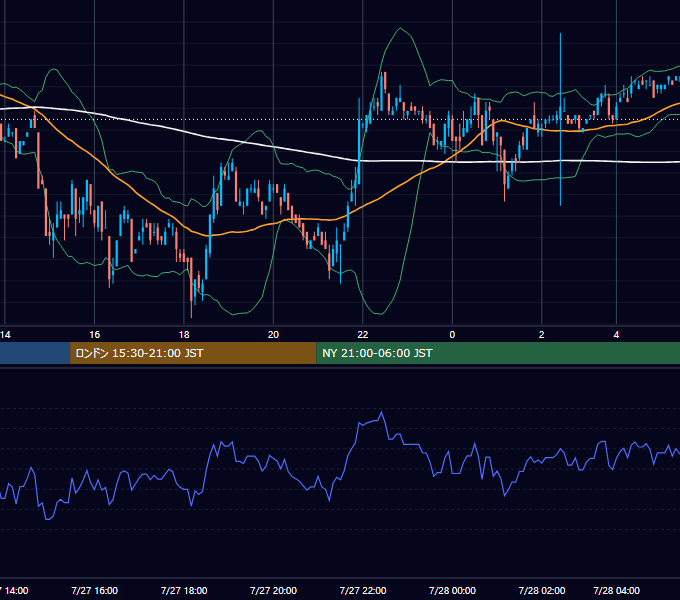Click the hour label 16 under price chart
Screen dimensions: 680x600
pos(95,335)
